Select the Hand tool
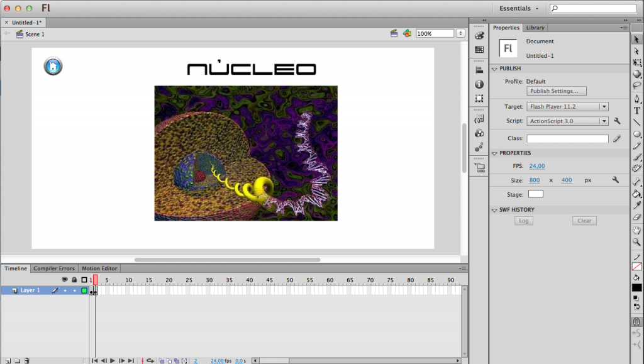Viewport: 644px width, 364px height. click(636, 230)
